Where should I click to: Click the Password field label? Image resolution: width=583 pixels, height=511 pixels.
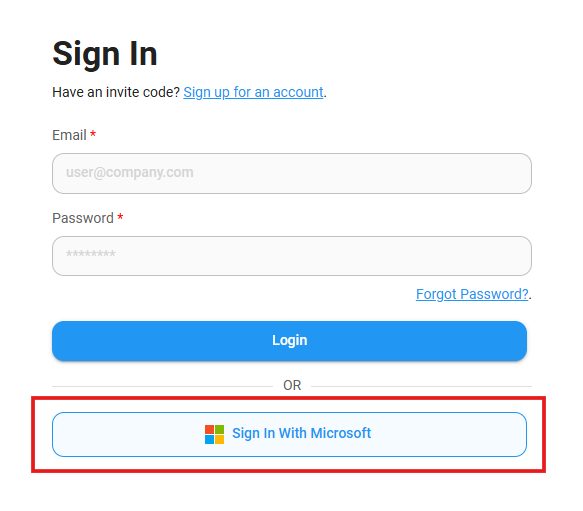(83, 218)
